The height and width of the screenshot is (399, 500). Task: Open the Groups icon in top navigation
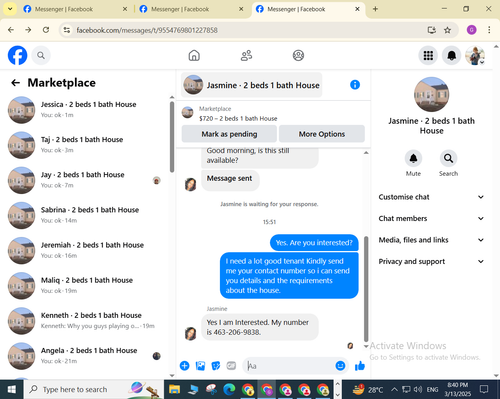click(298, 55)
